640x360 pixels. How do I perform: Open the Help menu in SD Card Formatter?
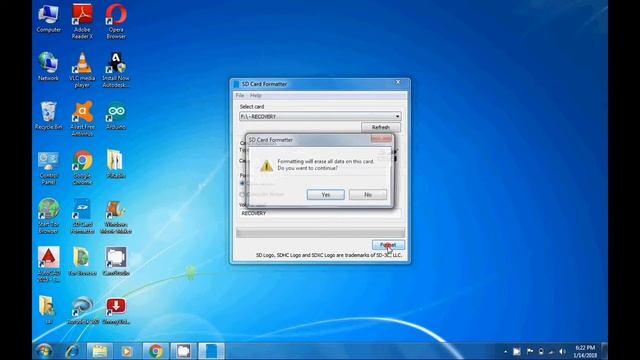[x=256, y=96]
